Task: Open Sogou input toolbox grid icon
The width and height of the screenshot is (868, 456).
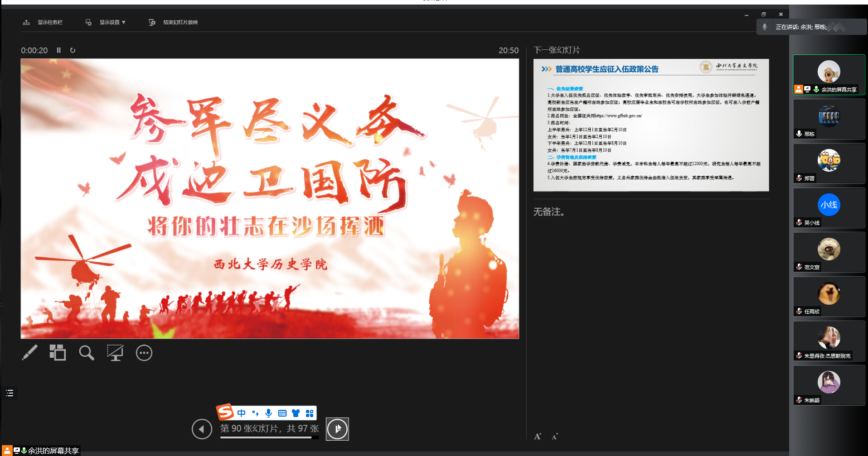Action: coord(310,413)
